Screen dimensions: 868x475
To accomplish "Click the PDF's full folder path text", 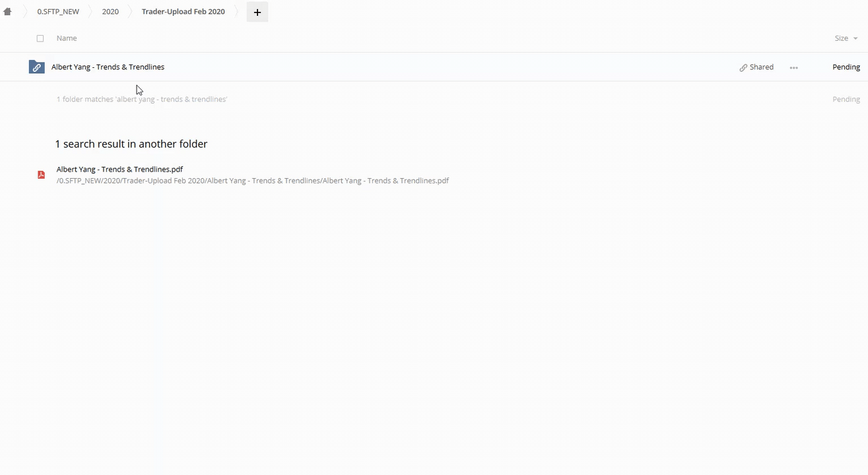I will (252, 181).
